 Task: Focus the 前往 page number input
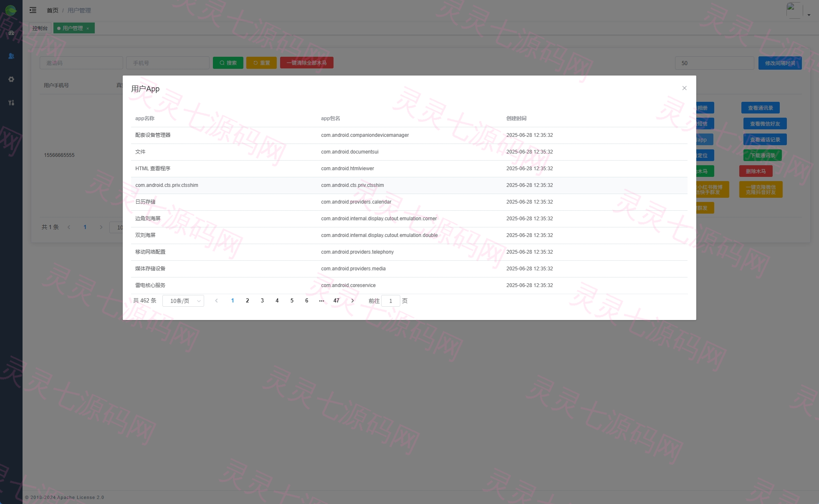point(391,301)
